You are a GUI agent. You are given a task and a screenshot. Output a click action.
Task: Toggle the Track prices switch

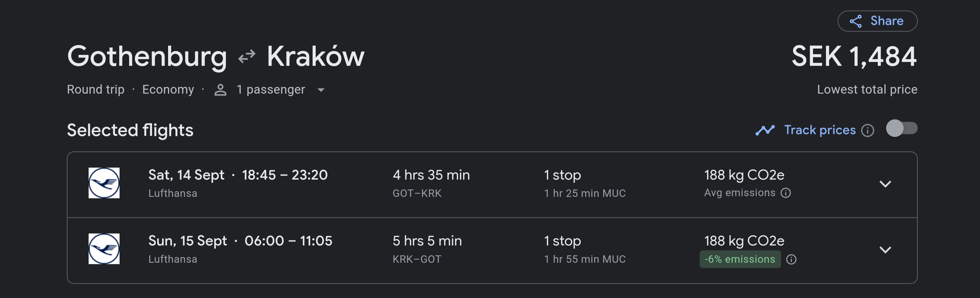tap(901, 129)
